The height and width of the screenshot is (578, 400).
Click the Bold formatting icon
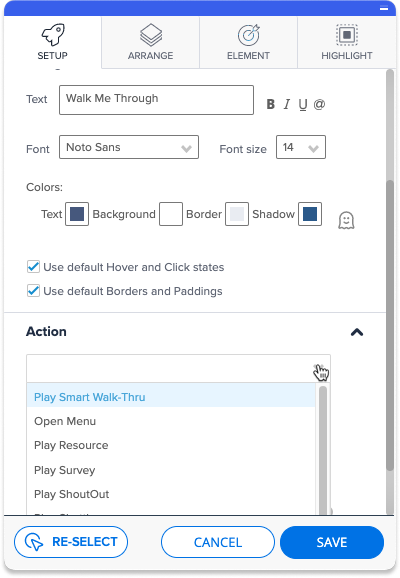[x=271, y=104]
